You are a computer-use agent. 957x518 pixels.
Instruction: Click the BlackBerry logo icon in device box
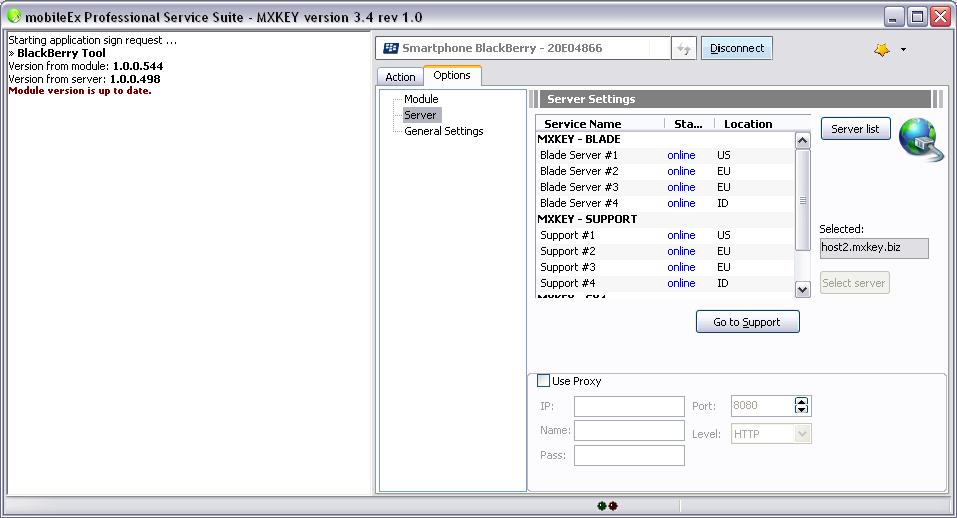391,48
